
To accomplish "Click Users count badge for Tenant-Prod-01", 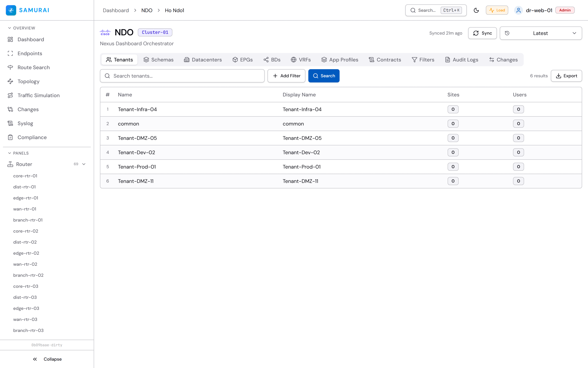I will point(519,167).
